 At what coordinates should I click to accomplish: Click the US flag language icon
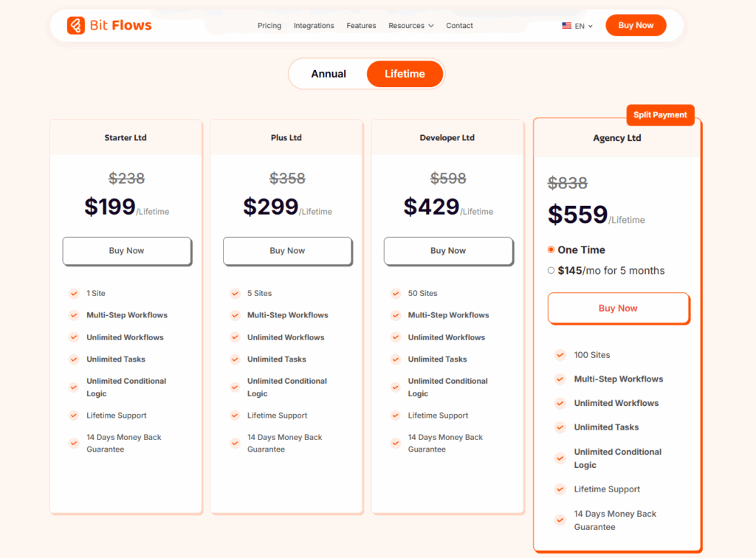pos(566,25)
